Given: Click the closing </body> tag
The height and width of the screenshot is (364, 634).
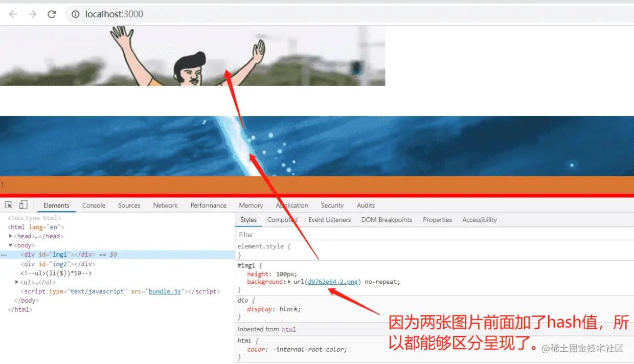Looking at the screenshot, I should tap(27, 301).
